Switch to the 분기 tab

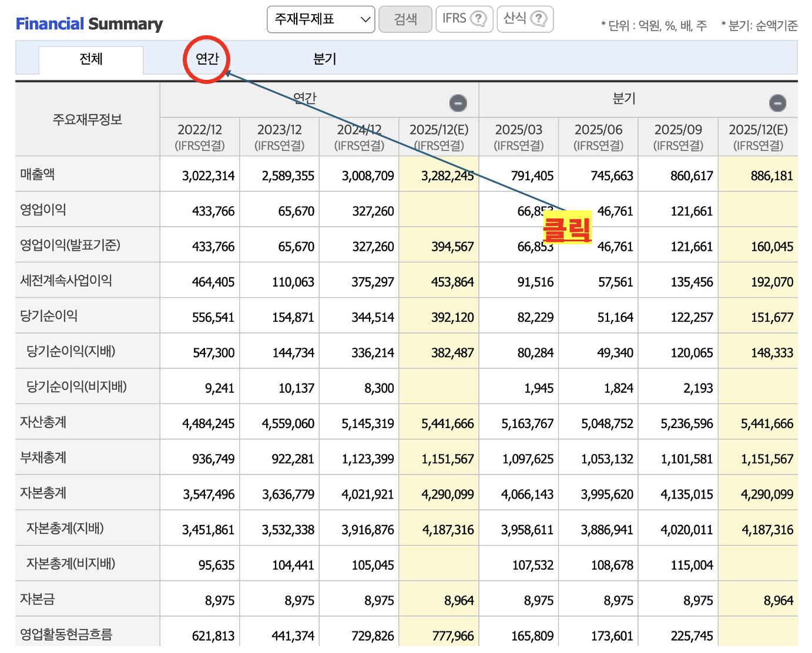tap(324, 59)
